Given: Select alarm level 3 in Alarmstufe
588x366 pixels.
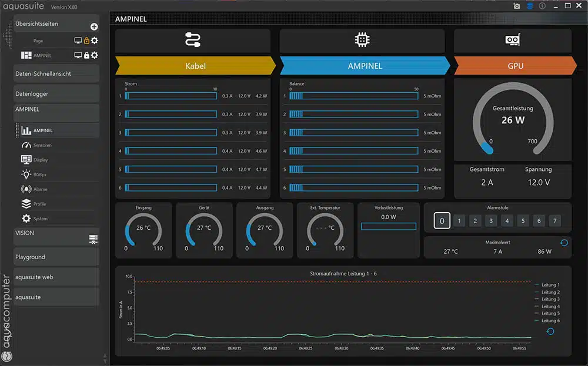Looking at the screenshot, I should point(491,221).
